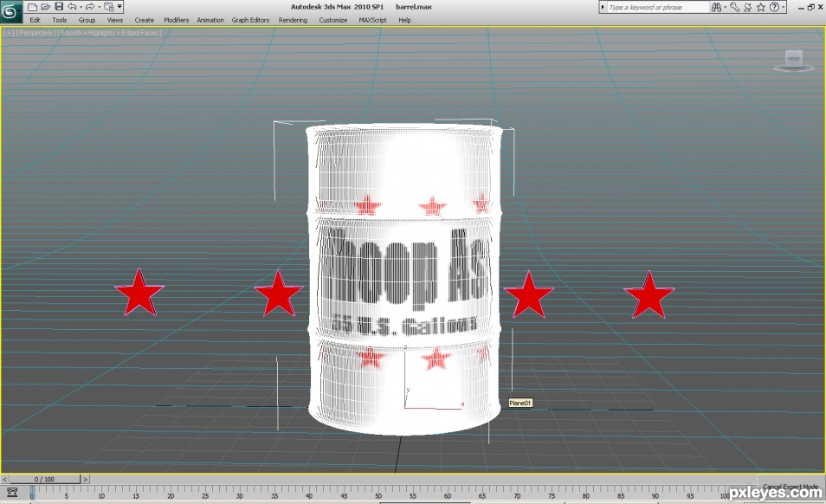This screenshot has height=504, width=826.
Task: Click the Perspective viewport label
Action: (35, 33)
